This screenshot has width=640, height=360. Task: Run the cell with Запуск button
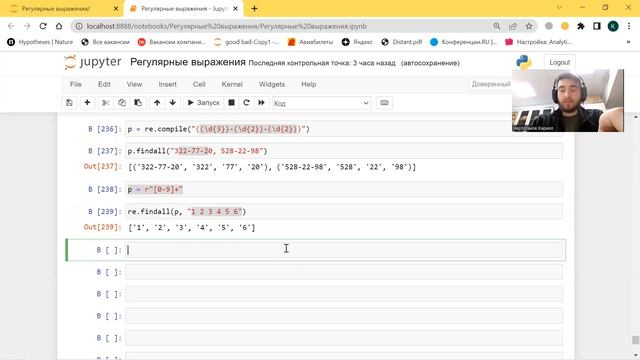click(203, 103)
